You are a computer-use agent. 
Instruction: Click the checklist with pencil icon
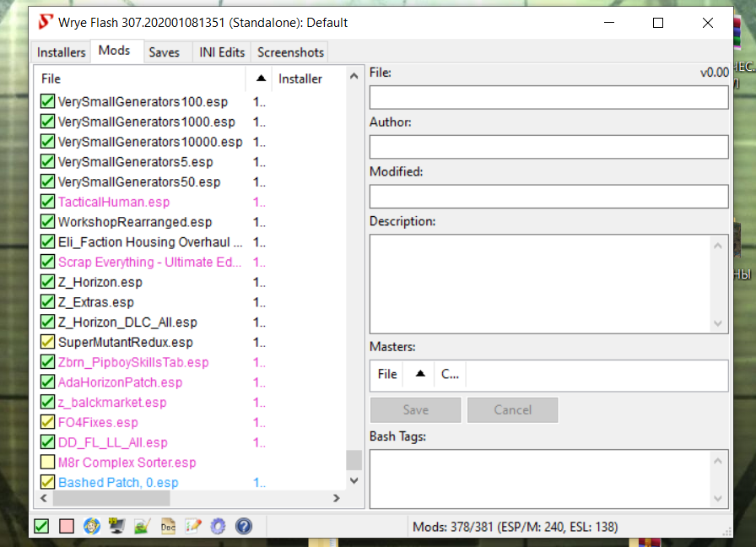[x=193, y=527]
